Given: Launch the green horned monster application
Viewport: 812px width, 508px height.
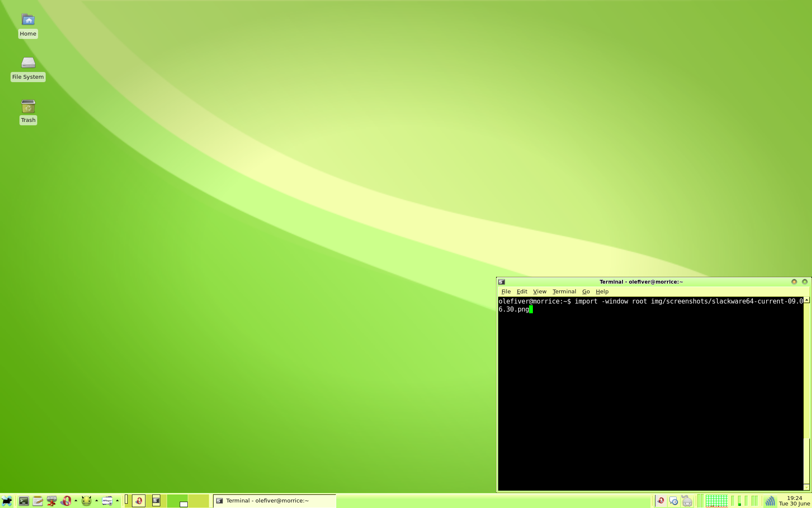Looking at the screenshot, I should coord(86,501).
